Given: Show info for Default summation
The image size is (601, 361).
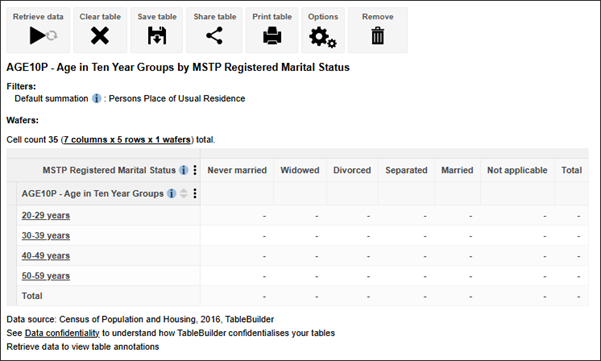Looking at the screenshot, I should click(97, 98).
